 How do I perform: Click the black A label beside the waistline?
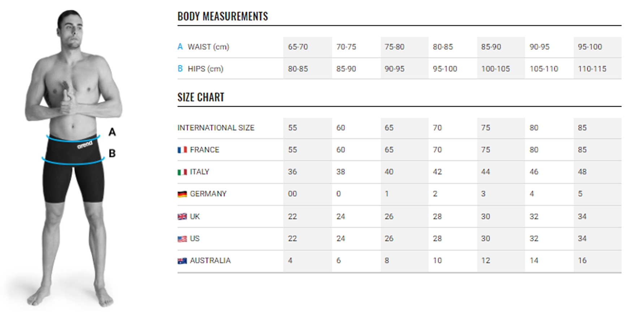[112, 132]
